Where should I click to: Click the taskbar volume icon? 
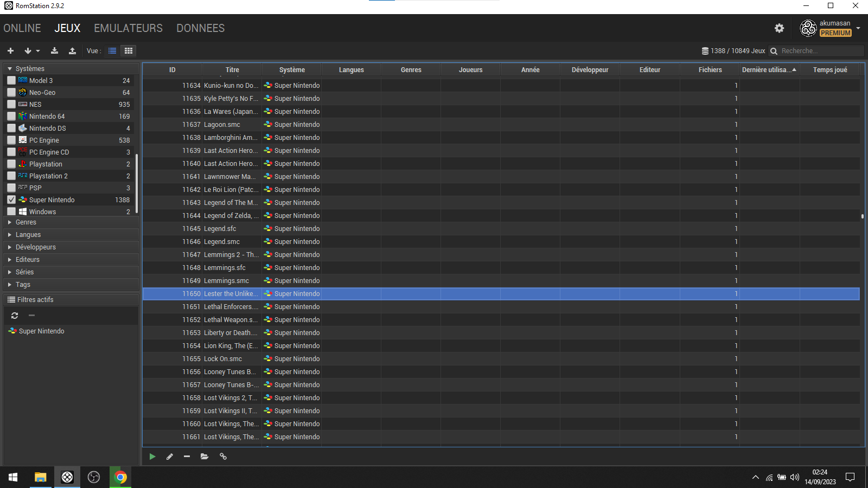795,477
